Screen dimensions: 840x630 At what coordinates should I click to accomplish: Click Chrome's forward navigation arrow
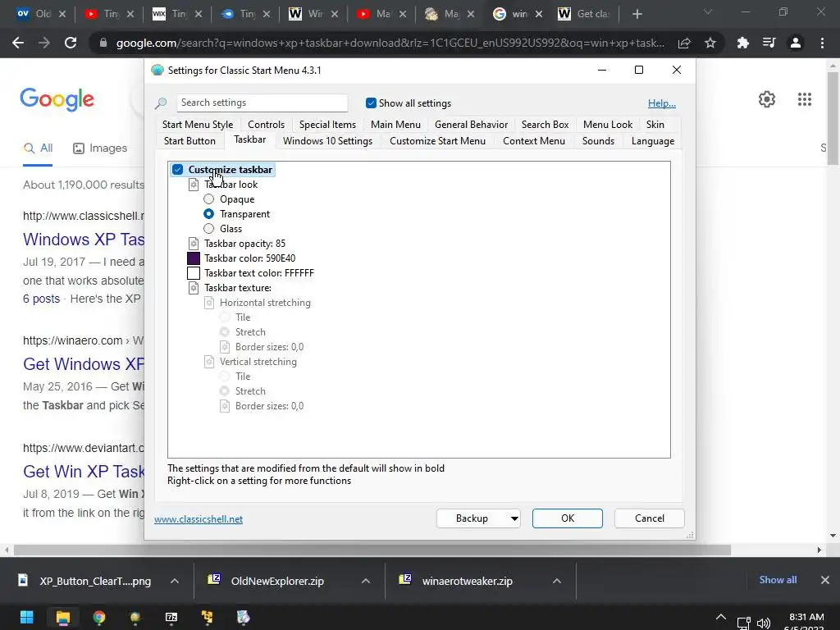[44, 43]
